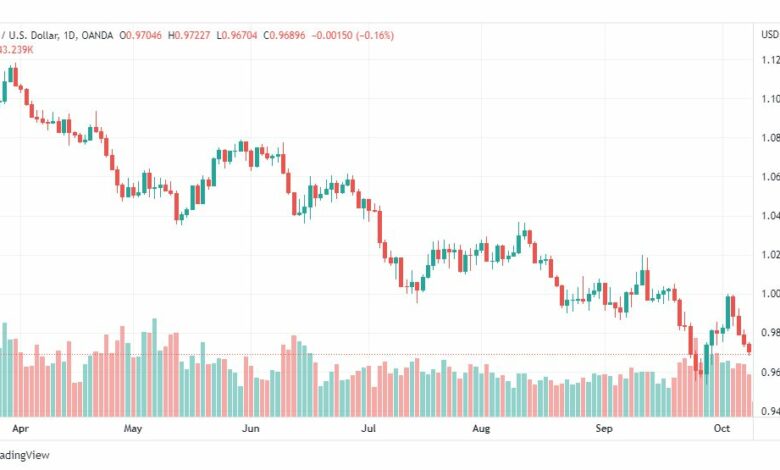
Task: Open the TradingView attribution link
Action: click(24, 455)
